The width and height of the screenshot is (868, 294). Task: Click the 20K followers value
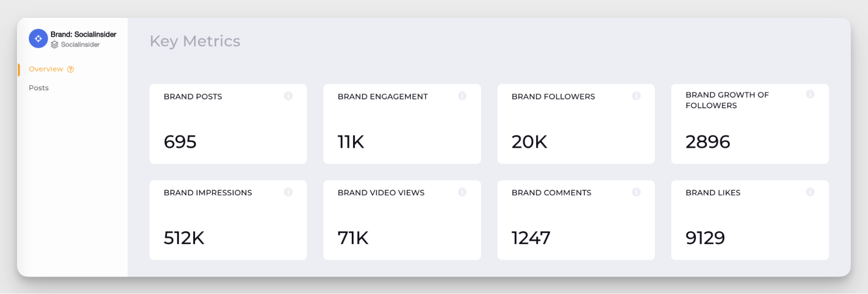click(x=529, y=142)
